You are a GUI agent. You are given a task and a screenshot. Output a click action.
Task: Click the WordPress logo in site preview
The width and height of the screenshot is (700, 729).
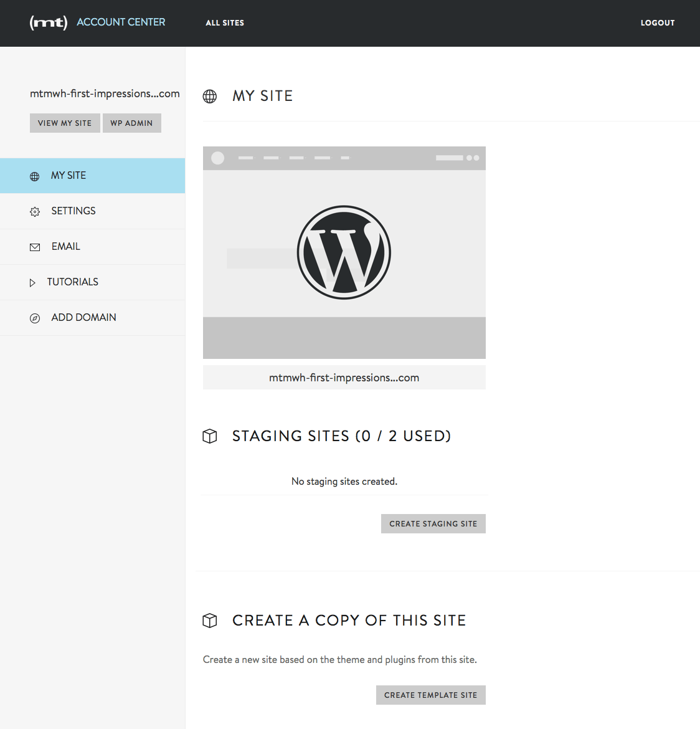[x=344, y=252]
